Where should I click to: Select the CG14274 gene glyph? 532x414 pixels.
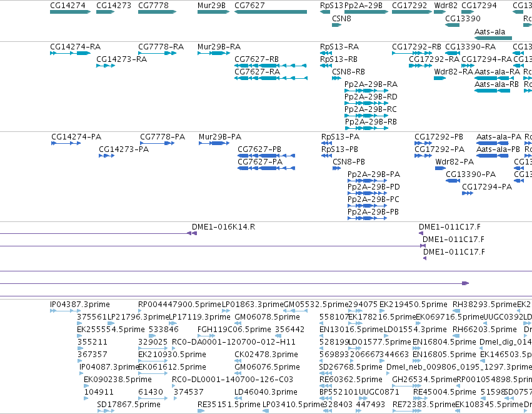[x=70, y=12]
